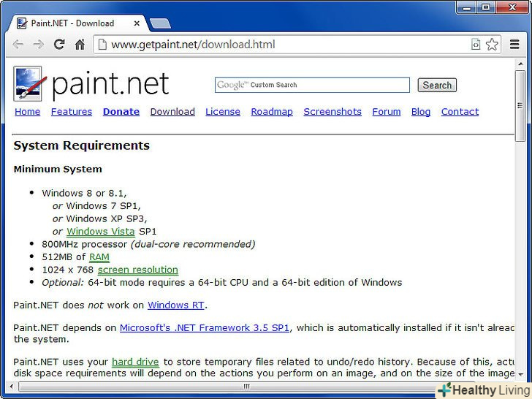The height and width of the screenshot is (399, 532).
Task: Open the Home navigation link
Action: pos(28,112)
